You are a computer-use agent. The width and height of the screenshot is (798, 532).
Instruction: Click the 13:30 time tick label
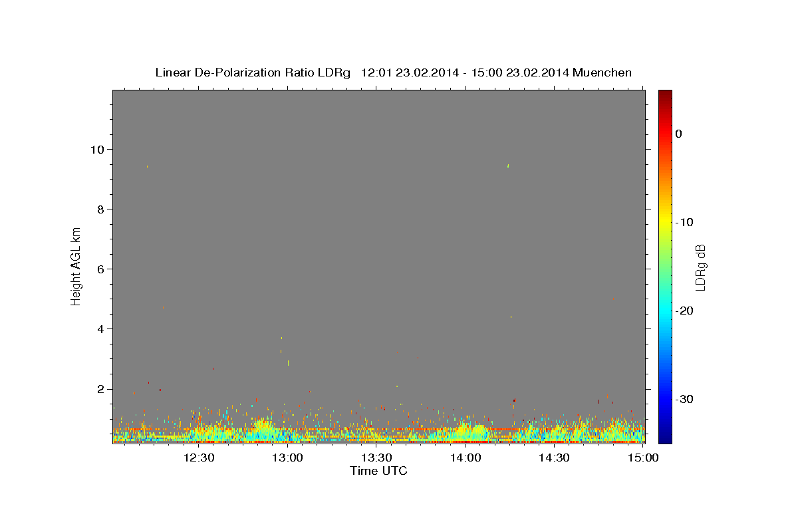coord(376,458)
